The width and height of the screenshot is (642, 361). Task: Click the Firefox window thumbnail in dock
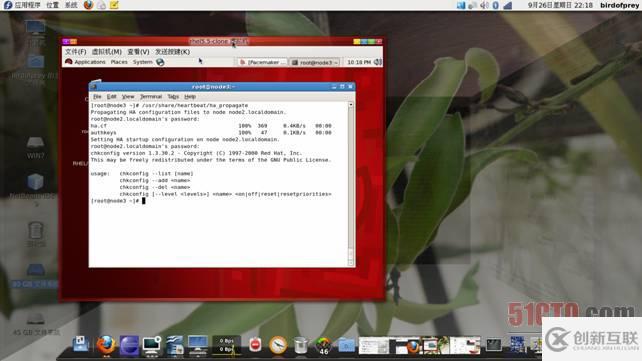point(405,345)
